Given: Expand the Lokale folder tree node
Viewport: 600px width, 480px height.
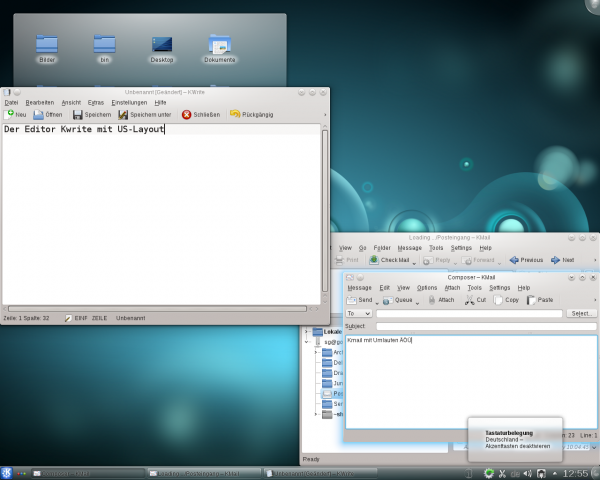Looking at the screenshot, I should (308, 332).
